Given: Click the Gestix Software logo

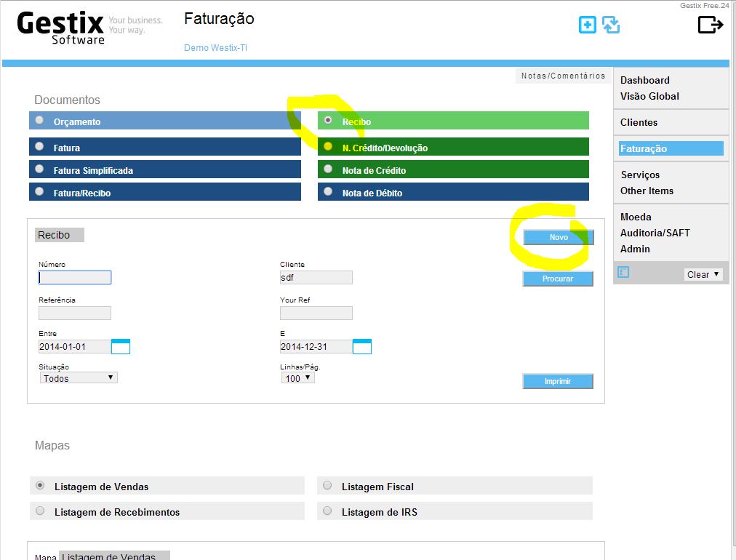Looking at the screenshot, I should pos(61,28).
